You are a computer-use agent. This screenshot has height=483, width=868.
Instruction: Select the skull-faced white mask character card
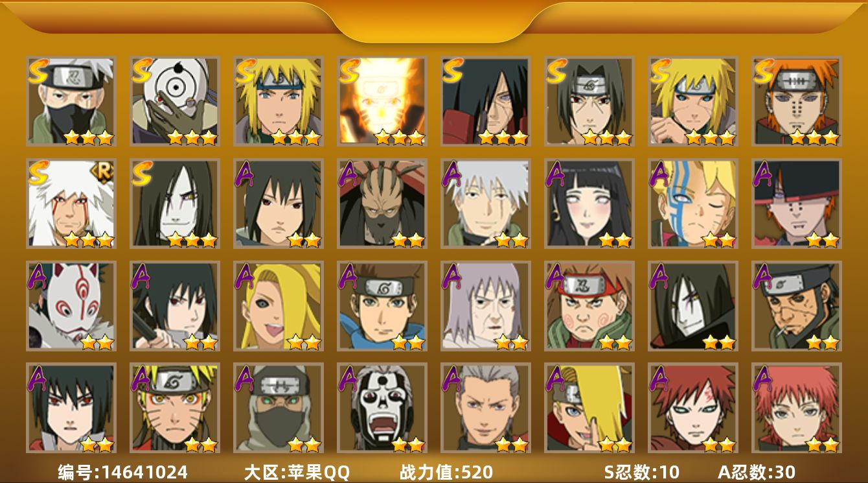point(382,408)
